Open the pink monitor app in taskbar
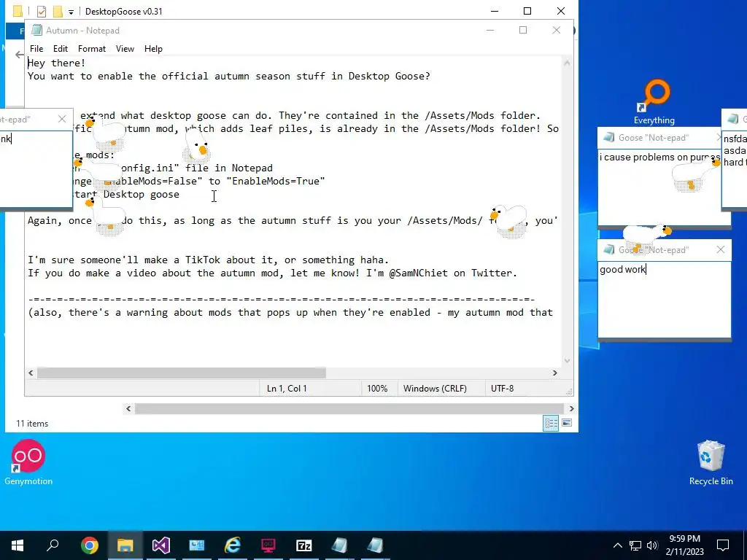The image size is (747, 560). (268, 545)
